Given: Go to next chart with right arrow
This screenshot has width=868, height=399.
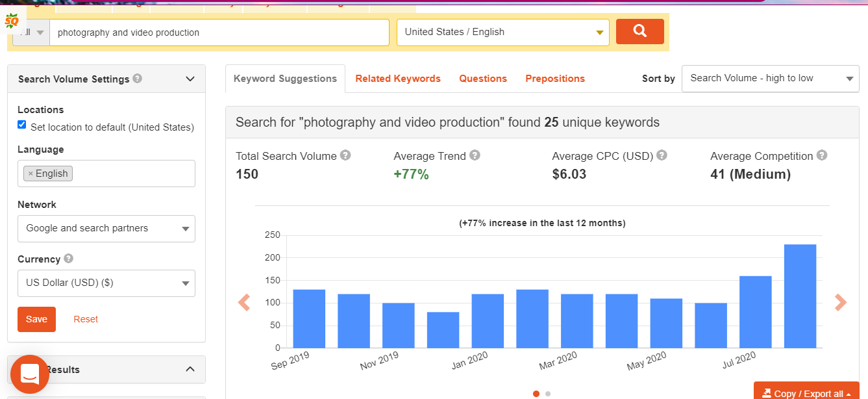Looking at the screenshot, I should (840, 302).
